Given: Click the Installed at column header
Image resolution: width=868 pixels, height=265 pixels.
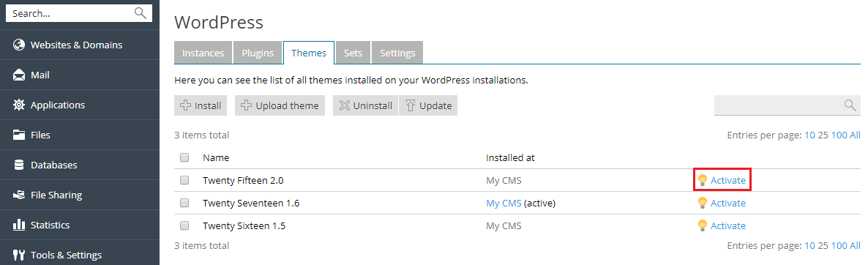Looking at the screenshot, I should pos(510,157).
